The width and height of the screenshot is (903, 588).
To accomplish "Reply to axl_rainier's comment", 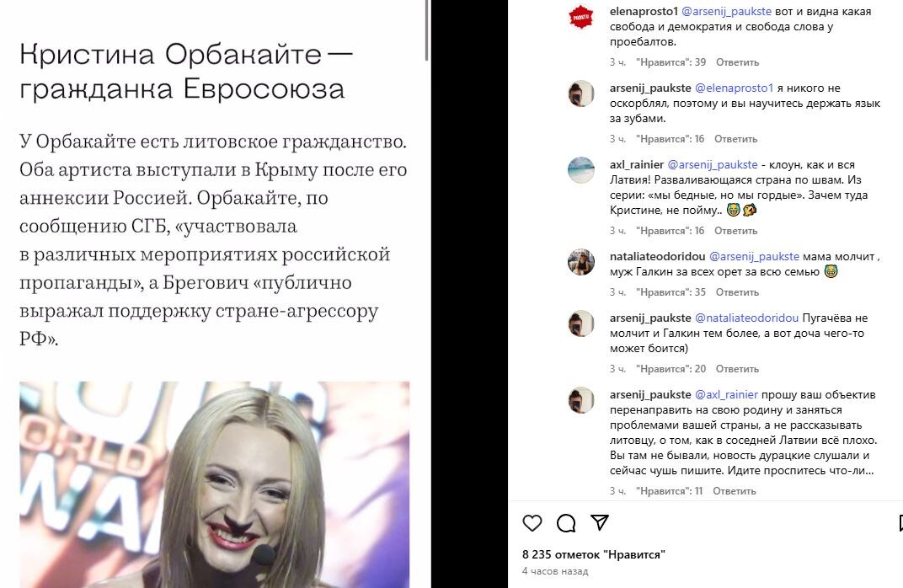I will 735,230.
